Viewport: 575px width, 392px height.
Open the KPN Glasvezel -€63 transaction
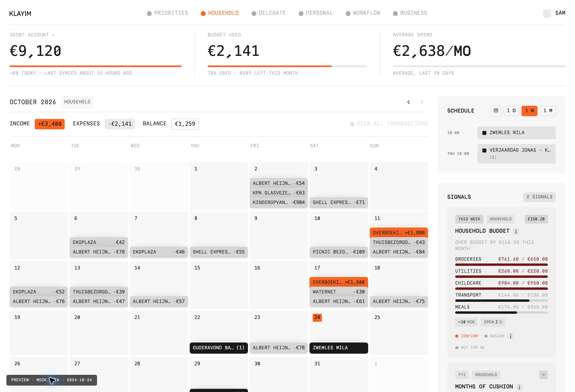[279, 193]
